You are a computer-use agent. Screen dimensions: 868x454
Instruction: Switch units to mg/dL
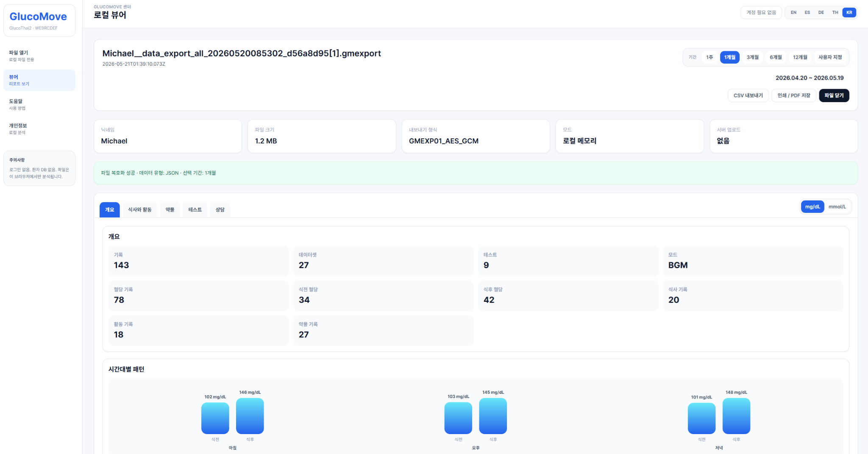[812, 207]
